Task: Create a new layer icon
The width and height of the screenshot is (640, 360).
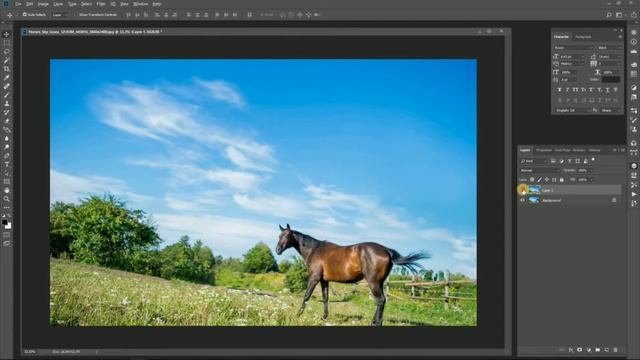Action: pos(607,350)
